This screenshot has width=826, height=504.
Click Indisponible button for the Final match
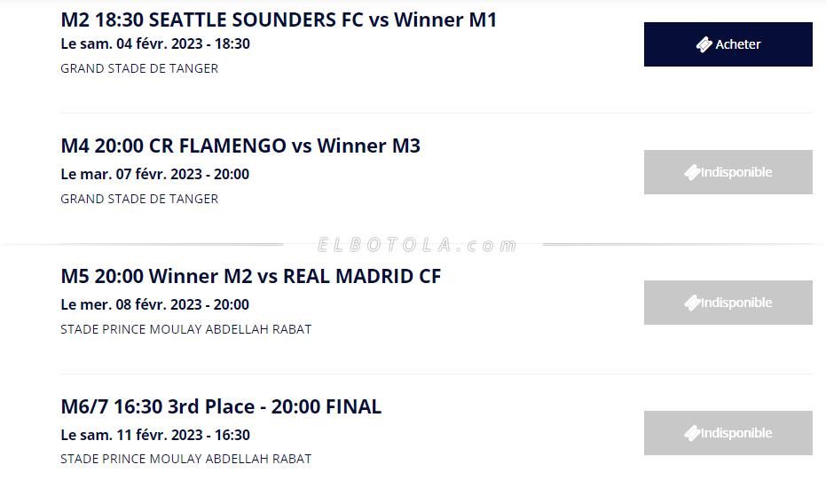tap(728, 433)
